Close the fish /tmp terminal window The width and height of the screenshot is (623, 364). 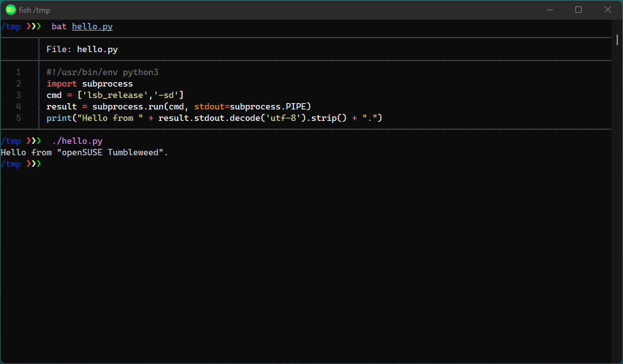(607, 10)
